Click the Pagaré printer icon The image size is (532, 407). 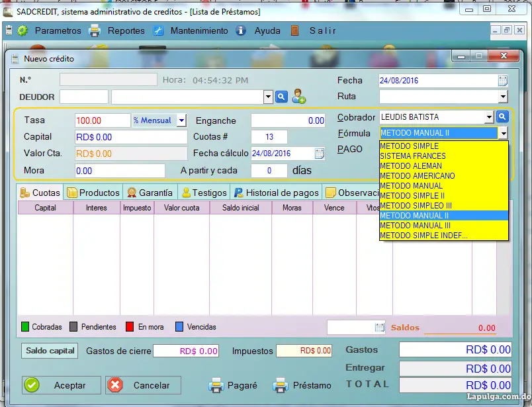tap(216, 385)
